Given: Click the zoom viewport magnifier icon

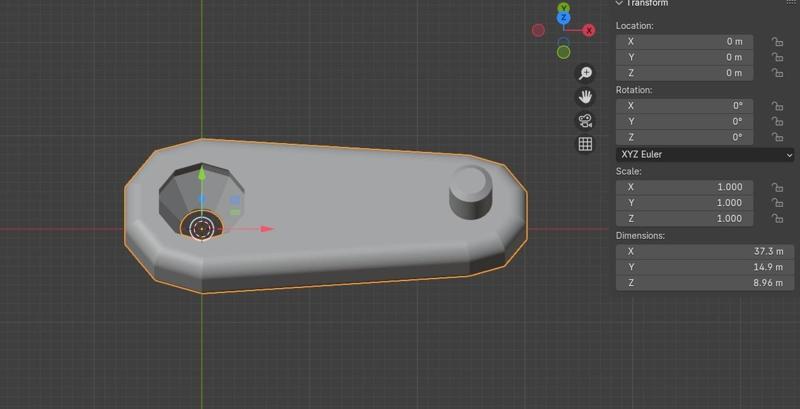Looking at the screenshot, I should 585,73.
